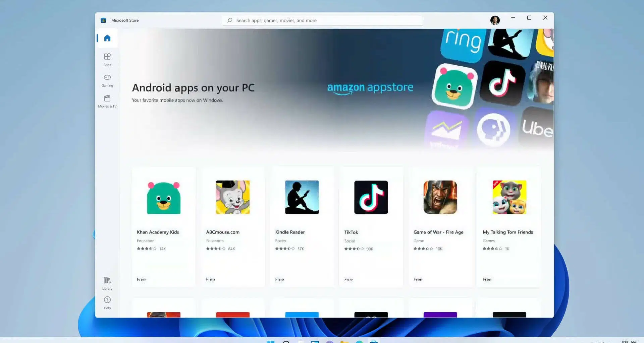Open the Help icon in sidebar
The width and height of the screenshot is (644, 343).
[107, 303]
